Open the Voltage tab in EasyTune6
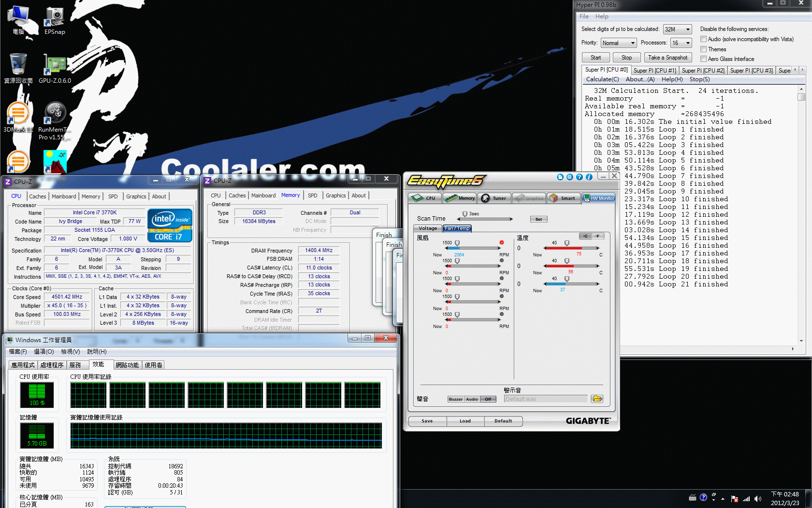 pyautogui.click(x=428, y=228)
